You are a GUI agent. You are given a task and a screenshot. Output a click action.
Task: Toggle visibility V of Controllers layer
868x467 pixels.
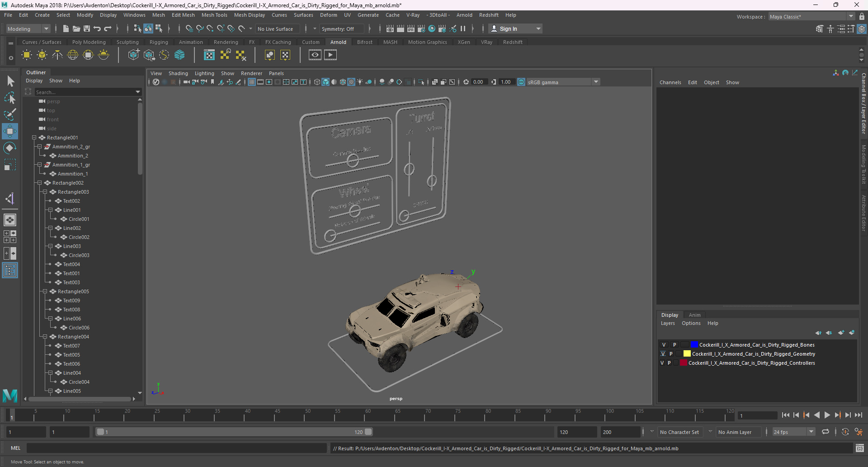pos(662,363)
